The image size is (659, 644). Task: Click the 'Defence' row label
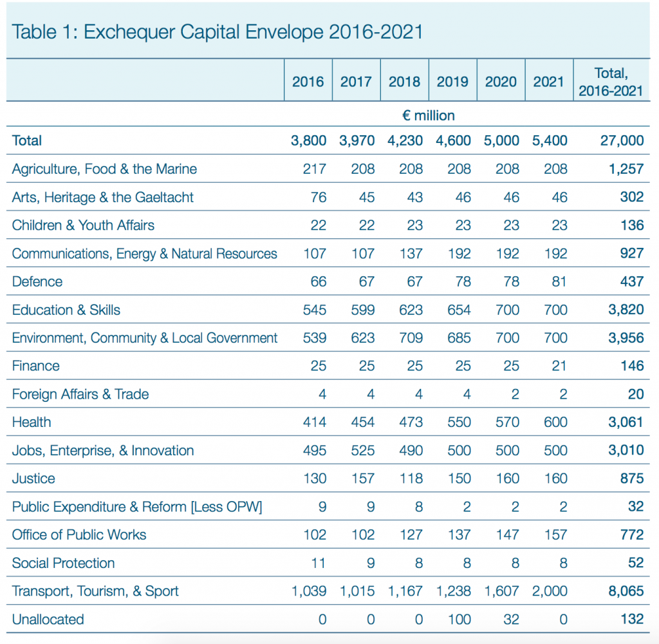pyautogui.click(x=37, y=281)
